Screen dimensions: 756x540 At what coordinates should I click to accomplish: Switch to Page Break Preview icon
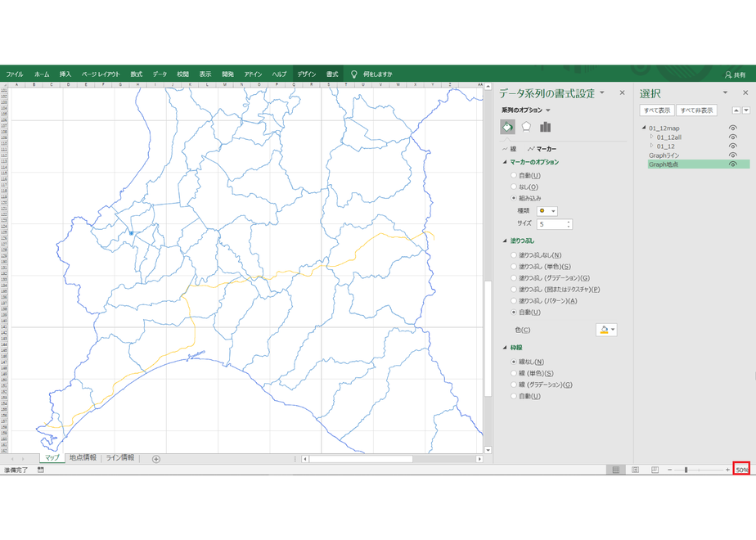coord(655,470)
